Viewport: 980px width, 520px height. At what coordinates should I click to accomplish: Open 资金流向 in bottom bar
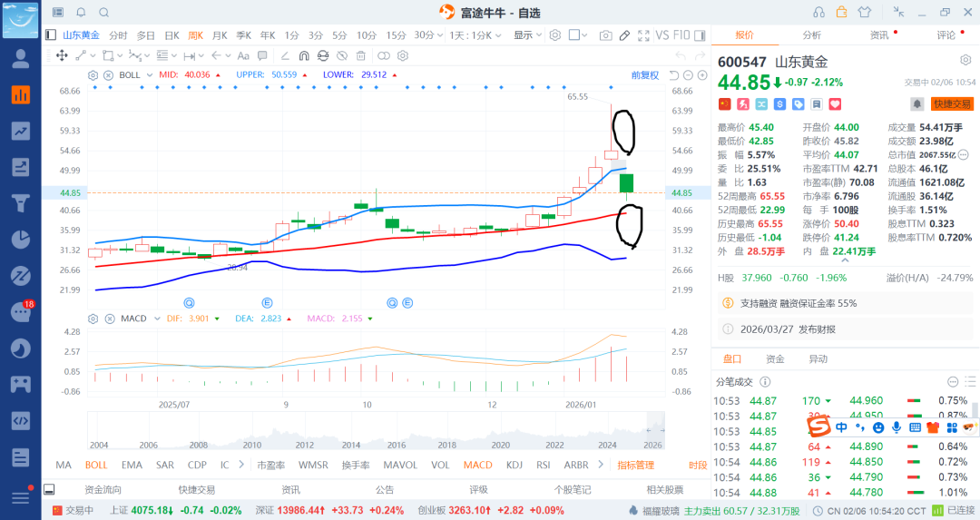(x=103, y=489)
